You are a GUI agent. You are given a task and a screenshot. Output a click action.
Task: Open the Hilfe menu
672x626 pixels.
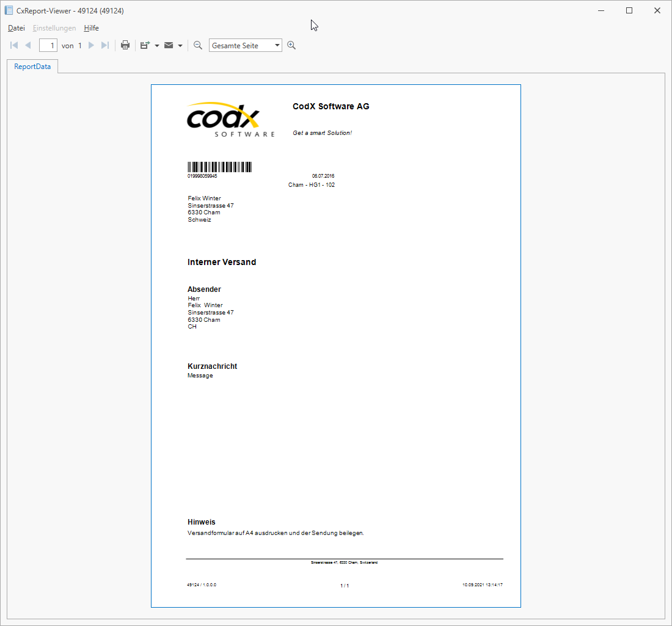[x=91, y=27]
